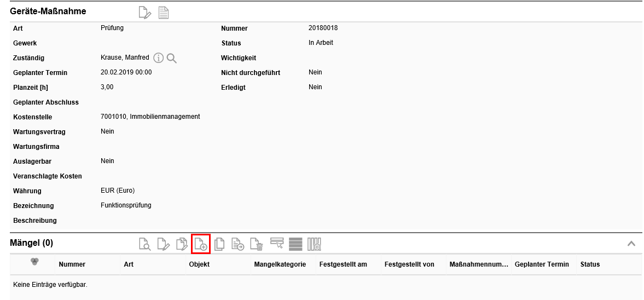The width and height of the screenshot is (644, 300).
Task: Click the three-circles icon in the table header
Action: (x=34, y=262)
